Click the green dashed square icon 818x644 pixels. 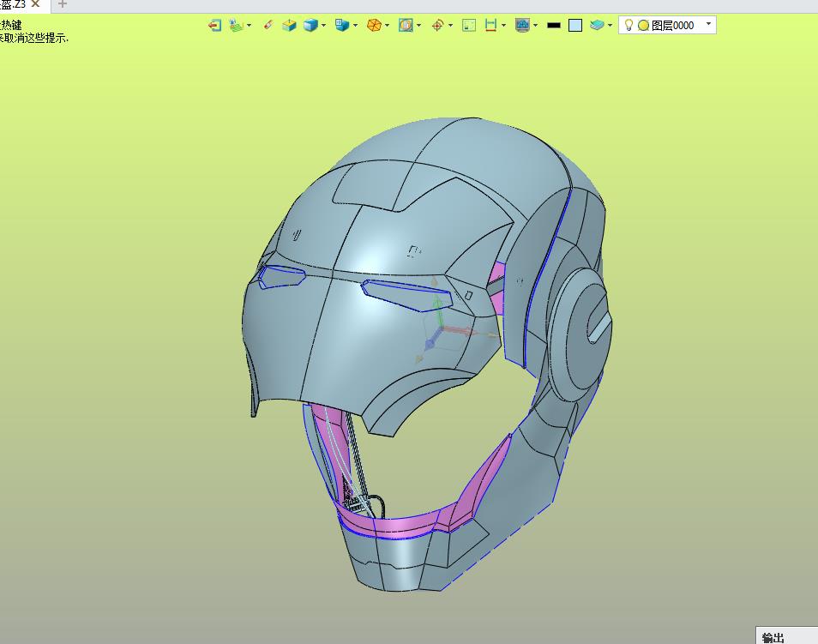[x=469, y=25]
